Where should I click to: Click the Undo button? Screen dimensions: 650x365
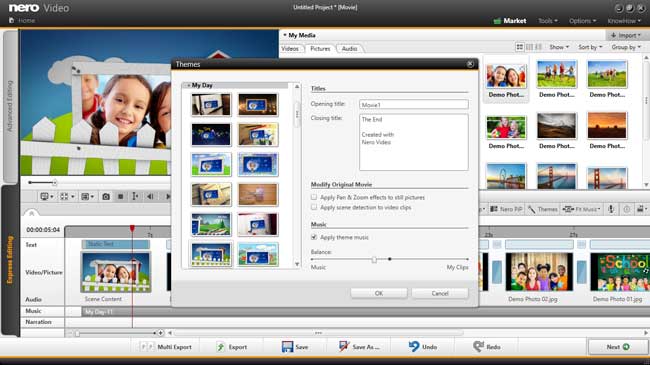tap(423, 347)
